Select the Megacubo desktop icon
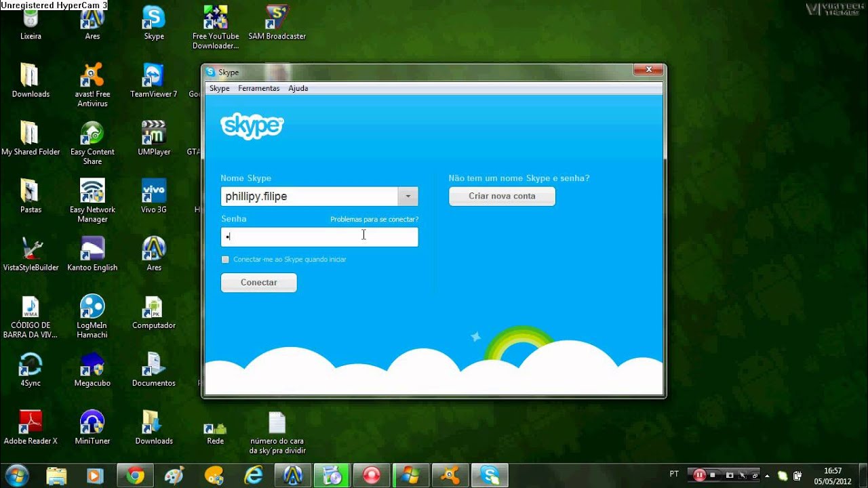The width and height of the screenshot is (868, 488). point(92,370)
